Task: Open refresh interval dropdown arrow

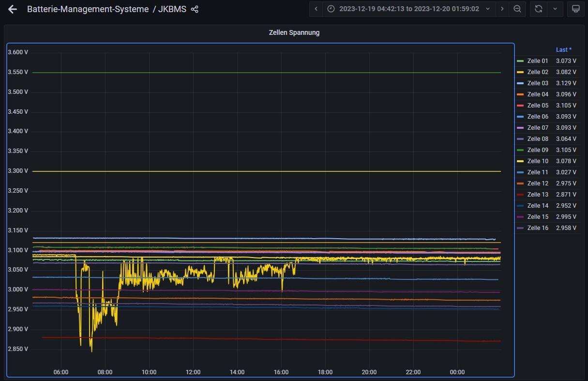Action: [555, 9]
